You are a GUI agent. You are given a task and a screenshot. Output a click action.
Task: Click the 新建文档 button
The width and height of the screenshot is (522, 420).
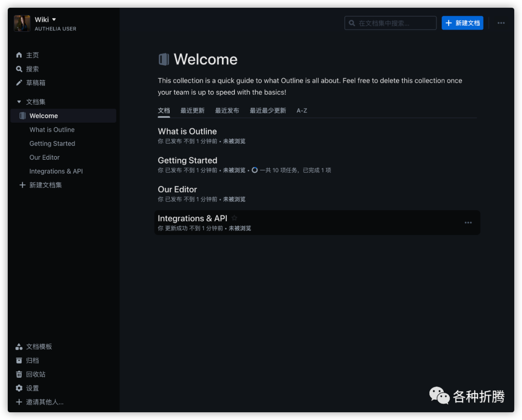(x=462, y=23)
